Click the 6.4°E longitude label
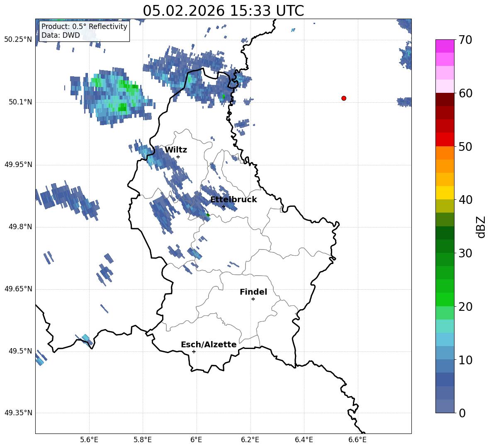Viewport: 491px width, 448px height. [x=304, y=440]
